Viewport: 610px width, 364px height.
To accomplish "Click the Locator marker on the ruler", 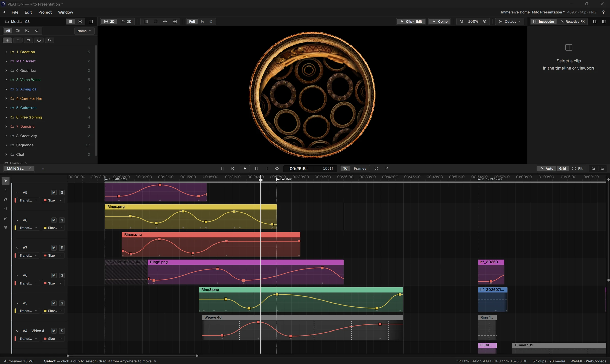I will (x=284, y=179).
